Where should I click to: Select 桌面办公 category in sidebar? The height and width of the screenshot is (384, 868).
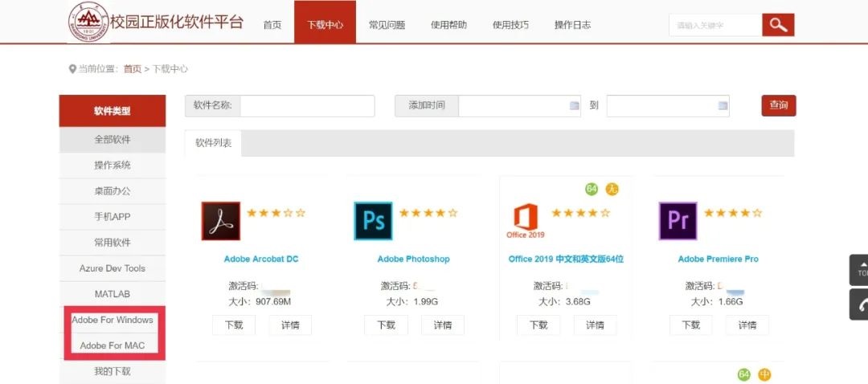tap(113, 191)
